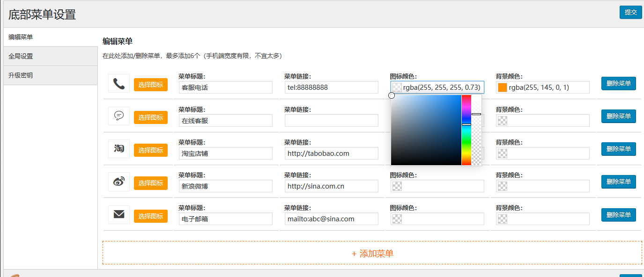644x277 pixels.
Task: Click the rainbow hue slider strip
Action: [x=466, y=130]
